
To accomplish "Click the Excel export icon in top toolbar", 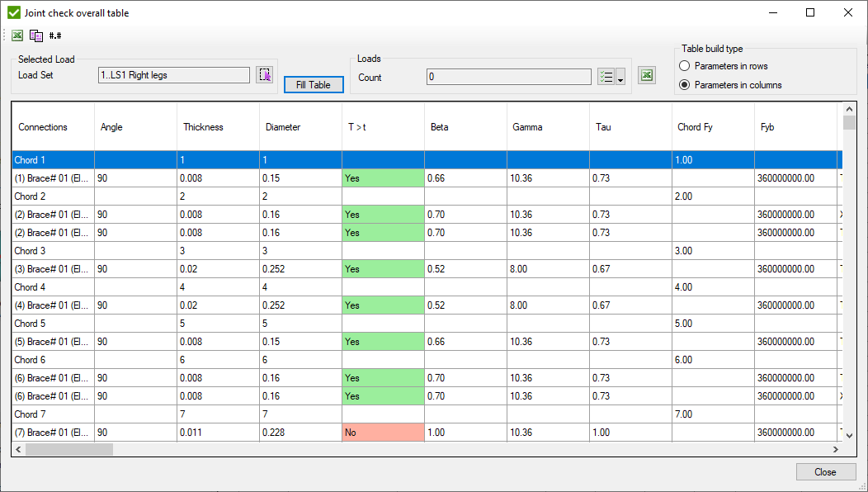I will point(17,35).
